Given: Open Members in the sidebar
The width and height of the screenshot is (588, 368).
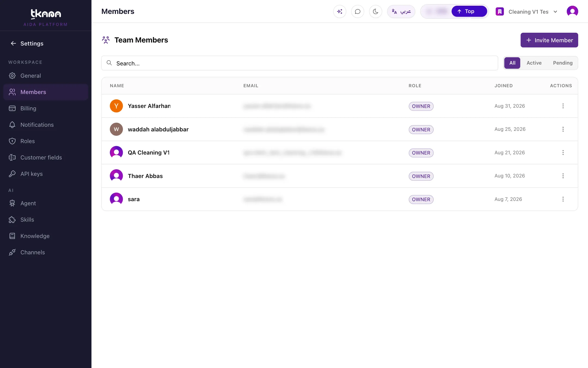Looking at the screenshot, I should [46, 92].
